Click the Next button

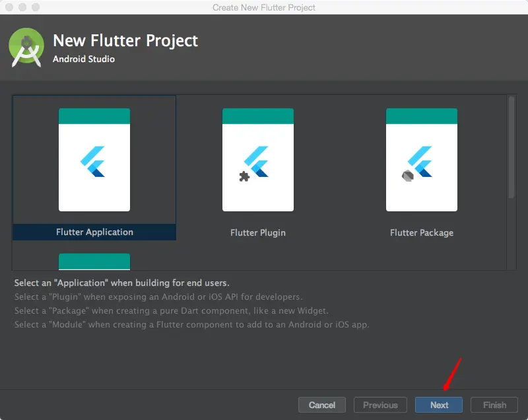pos(438,405)
